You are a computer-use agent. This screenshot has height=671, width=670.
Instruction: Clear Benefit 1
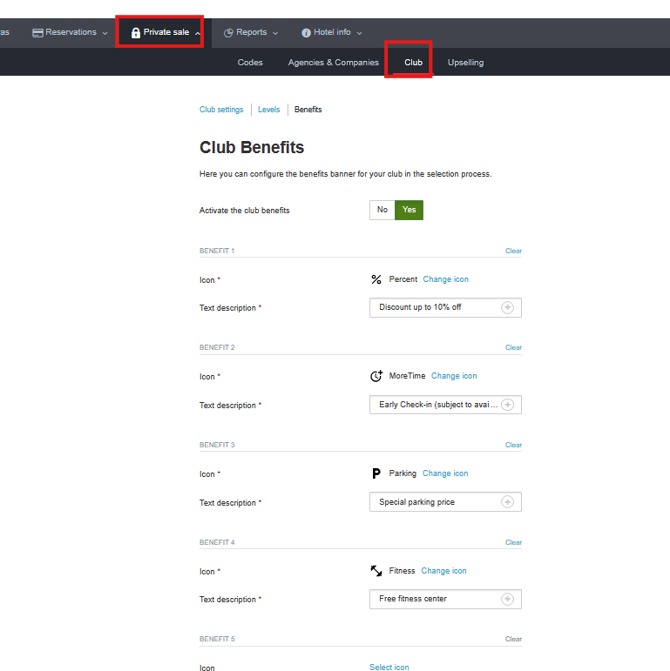(513, 251)
